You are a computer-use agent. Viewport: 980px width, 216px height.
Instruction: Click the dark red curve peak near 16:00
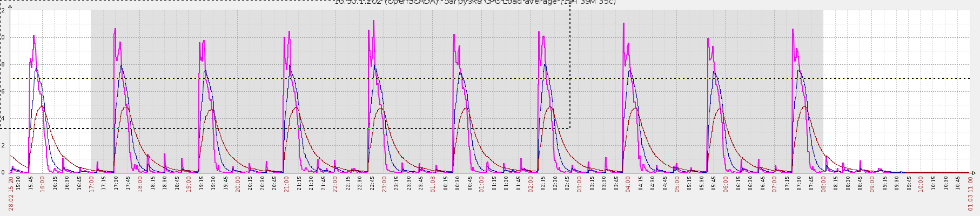tap(42, 106)
